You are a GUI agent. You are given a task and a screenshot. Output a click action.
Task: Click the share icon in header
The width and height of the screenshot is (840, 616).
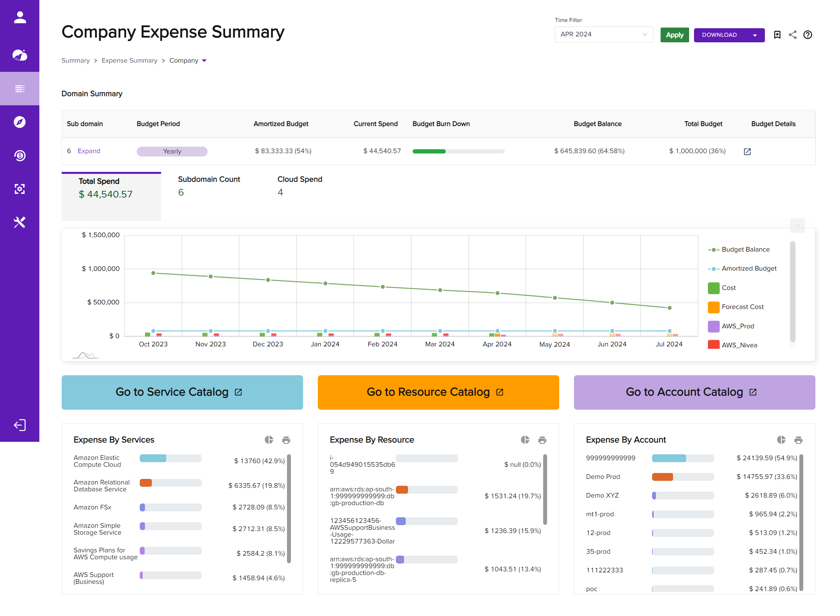792,35
